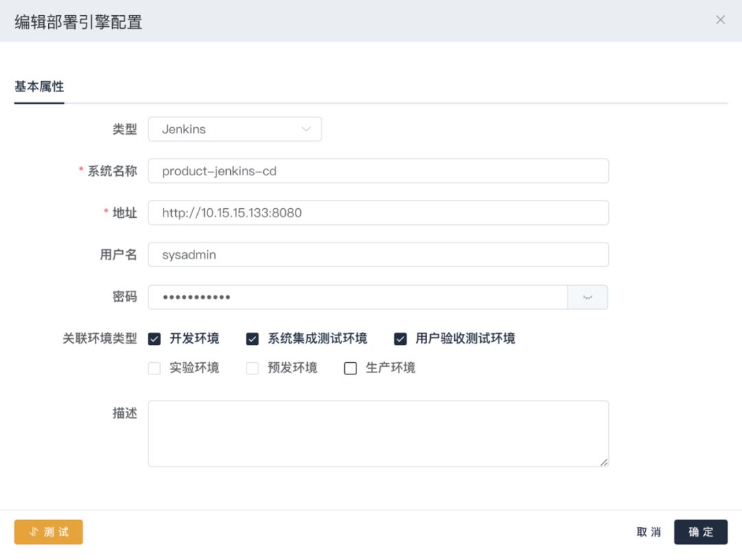Open the 类型 Jenkins dropdown

pyautogui.click(x=235, y=129)
